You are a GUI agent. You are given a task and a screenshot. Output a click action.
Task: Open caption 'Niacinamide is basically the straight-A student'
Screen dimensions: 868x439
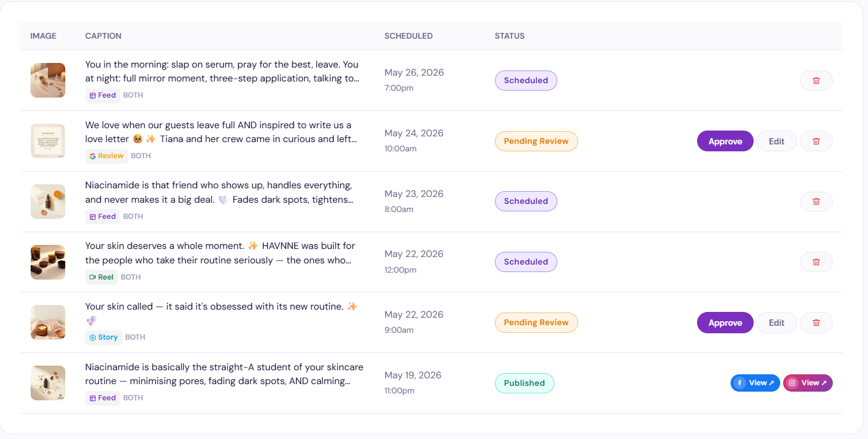(224, 374)
